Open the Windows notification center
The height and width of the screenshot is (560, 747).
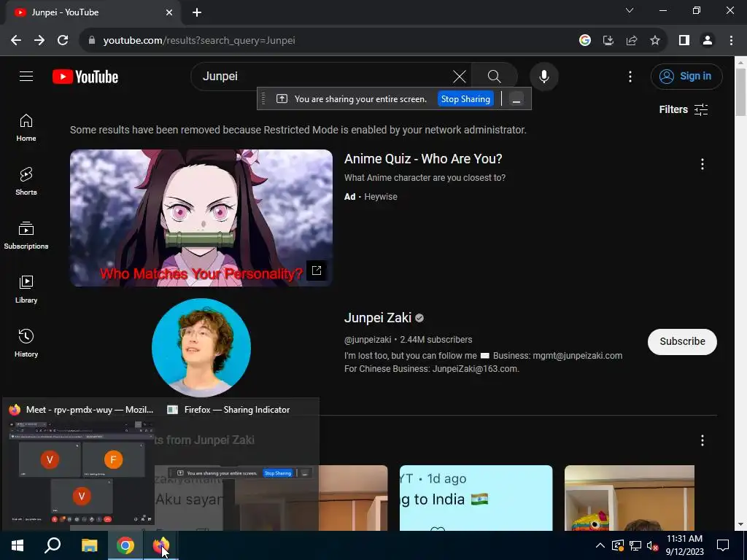[x=723, y=545]
